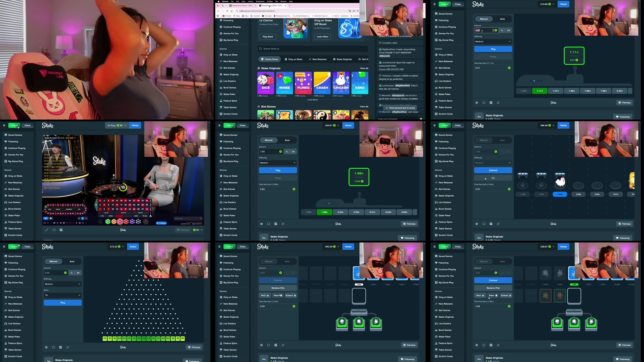Switch to Poker in the roulette frame
Viewport: 644px width, 362px height.
pos(28,125)
